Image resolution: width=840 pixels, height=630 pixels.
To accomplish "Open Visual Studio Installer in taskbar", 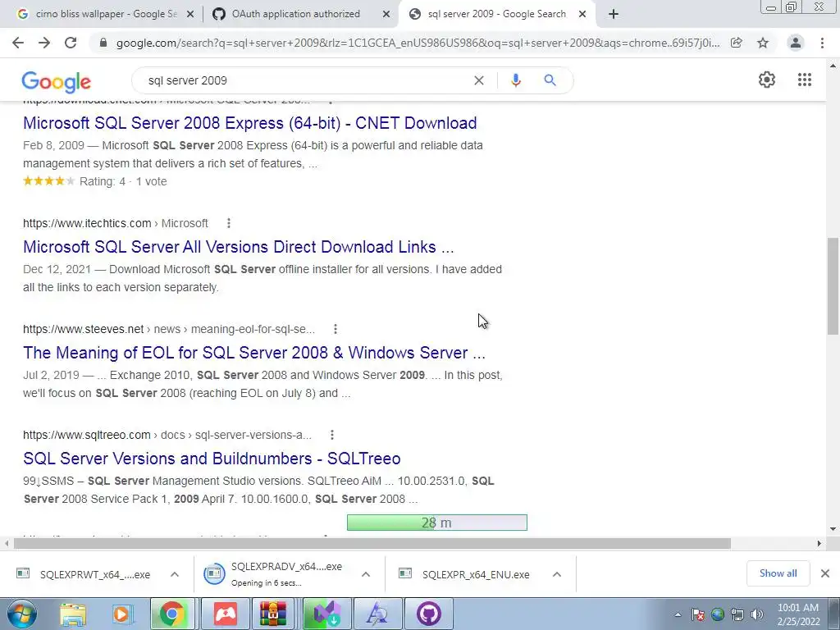I will pos(326,614).
